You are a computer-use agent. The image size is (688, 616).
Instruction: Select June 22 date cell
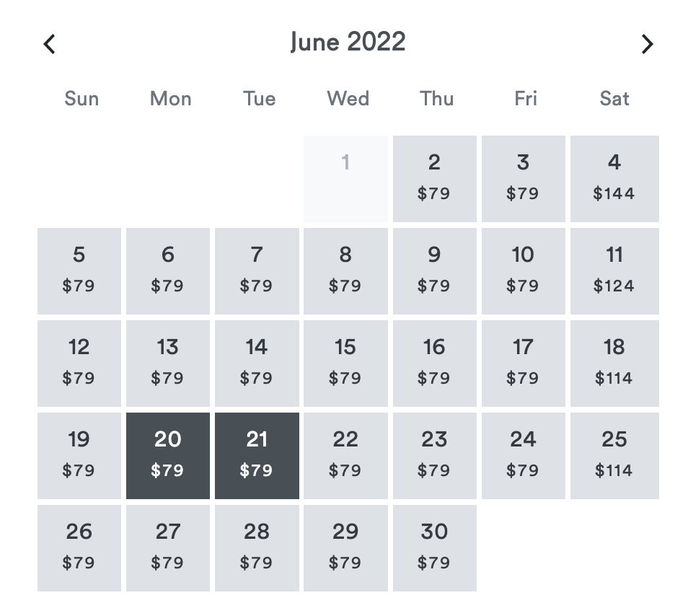point(345,456)
